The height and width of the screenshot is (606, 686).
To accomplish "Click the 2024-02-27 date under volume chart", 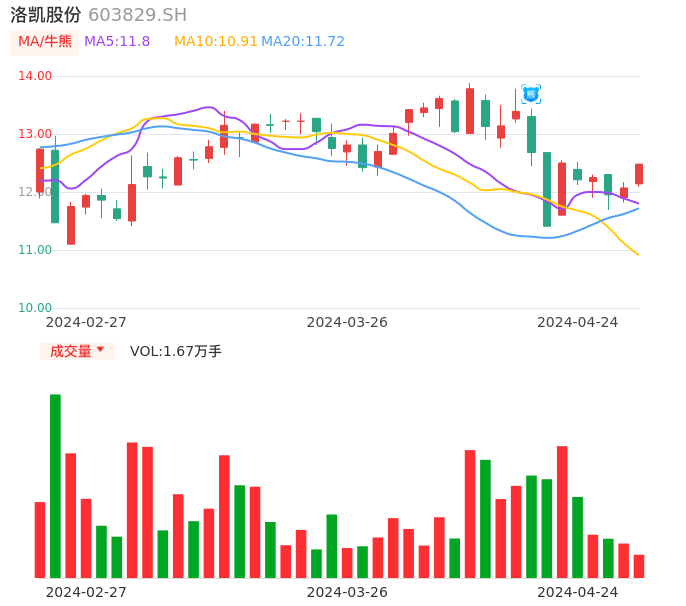I will (x=86, y=591).
